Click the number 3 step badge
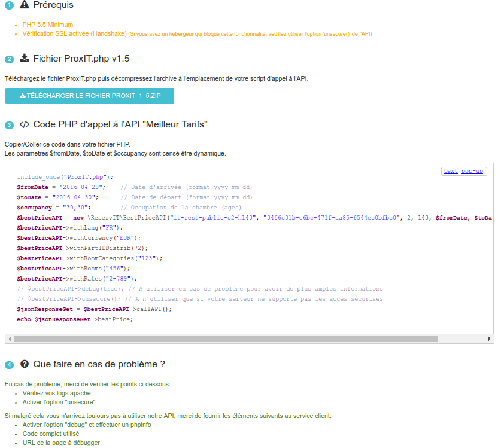The width and height of the screenshot is (498, 448). [x=8, y=124]
